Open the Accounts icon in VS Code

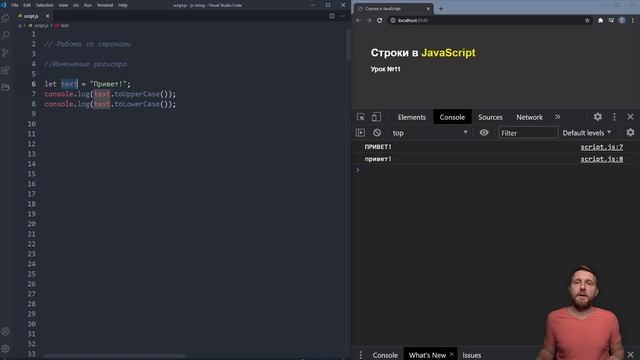(x=5, y=331)
